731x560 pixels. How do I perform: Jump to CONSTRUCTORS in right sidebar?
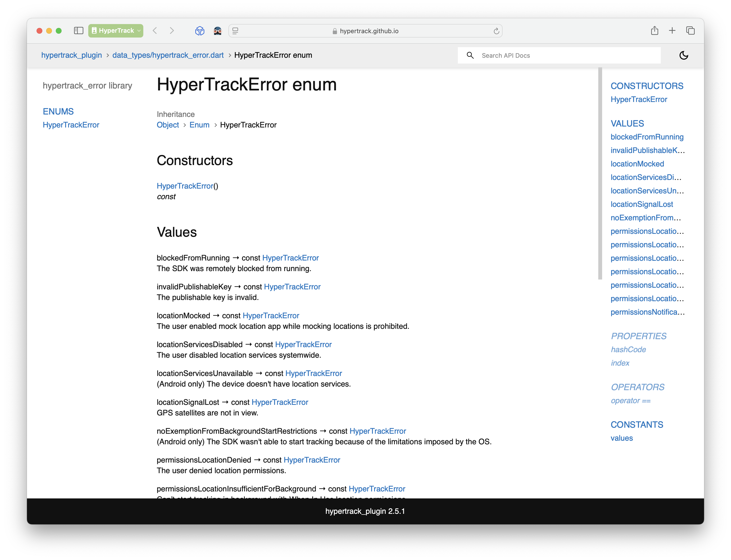[647, 86]
